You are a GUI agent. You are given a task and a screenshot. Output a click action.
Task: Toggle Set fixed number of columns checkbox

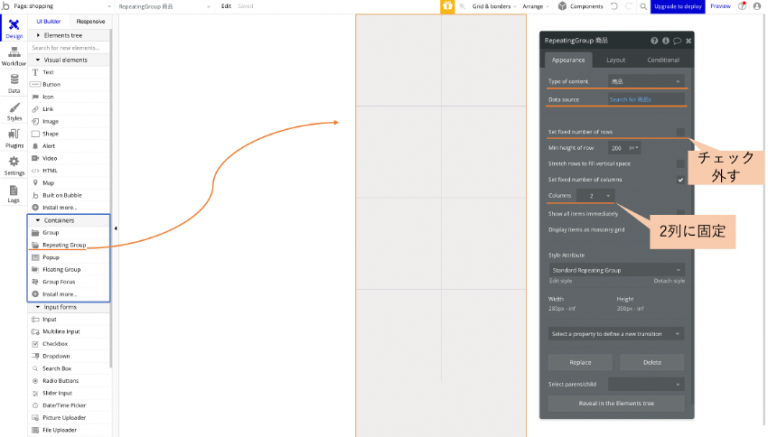680,180
